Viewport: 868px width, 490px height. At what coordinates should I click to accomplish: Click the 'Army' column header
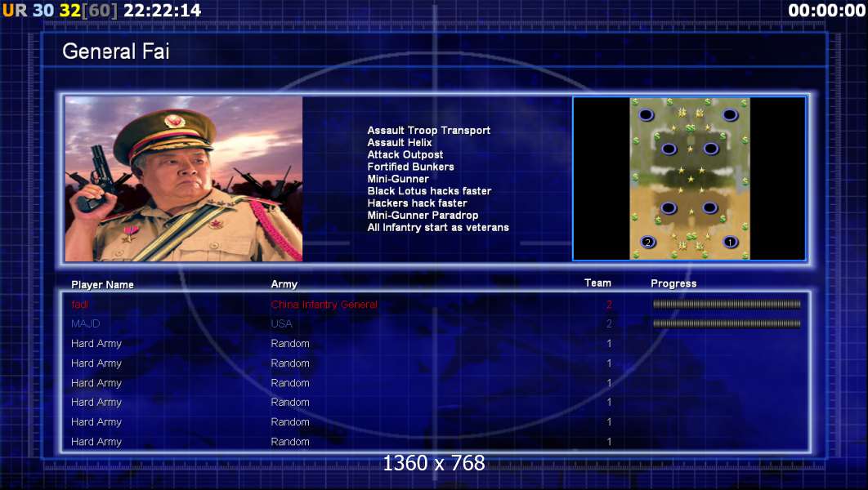tap(284, 284)
